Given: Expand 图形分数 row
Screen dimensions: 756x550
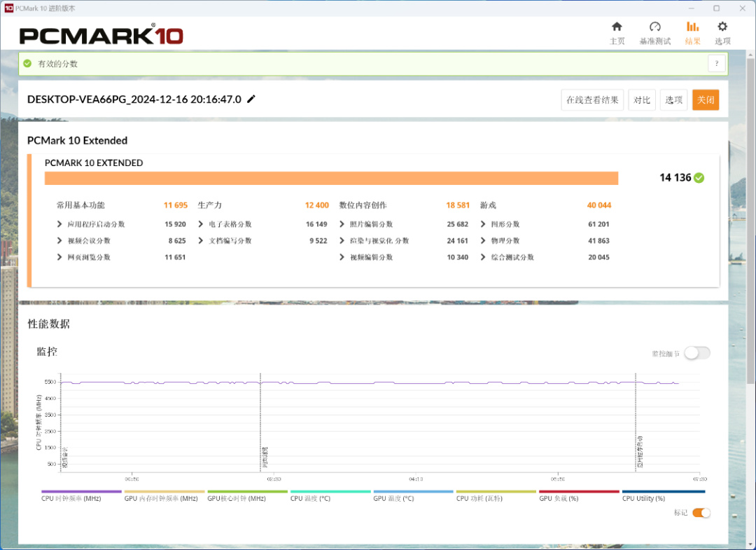Looking at the screenshot, I should pyautogui.click(x=483, y=224).
